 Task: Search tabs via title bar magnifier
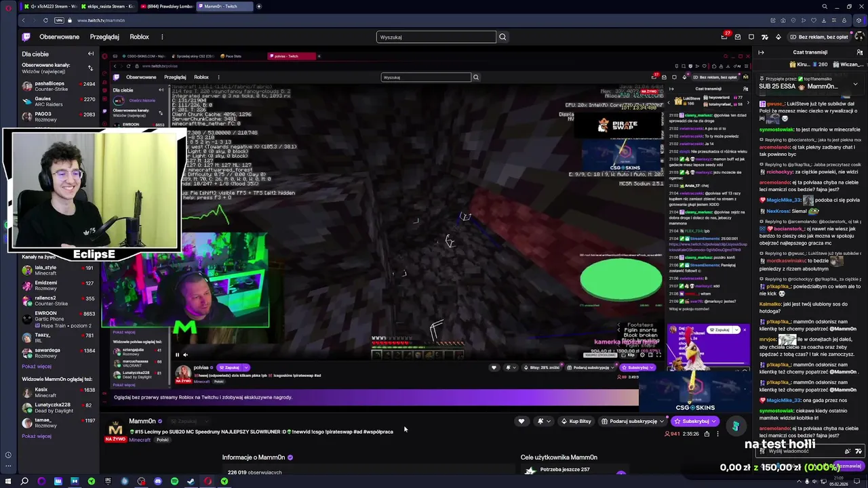(x=825, y=7)
